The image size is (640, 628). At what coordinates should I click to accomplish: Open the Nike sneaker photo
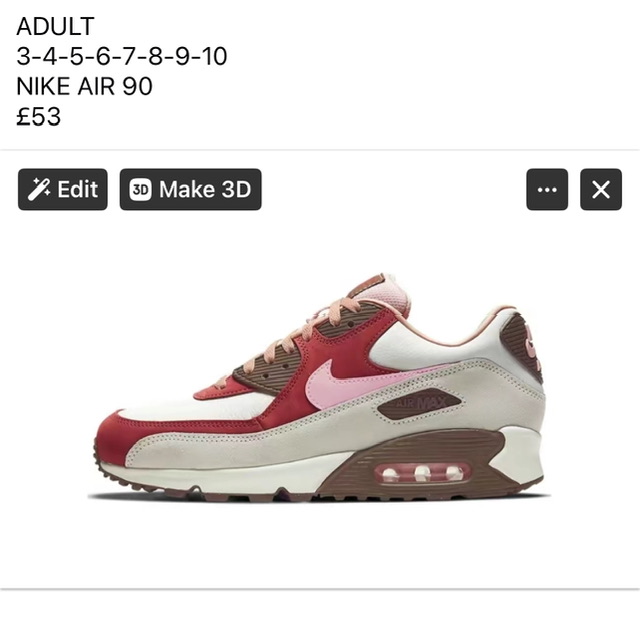[320, 388]
